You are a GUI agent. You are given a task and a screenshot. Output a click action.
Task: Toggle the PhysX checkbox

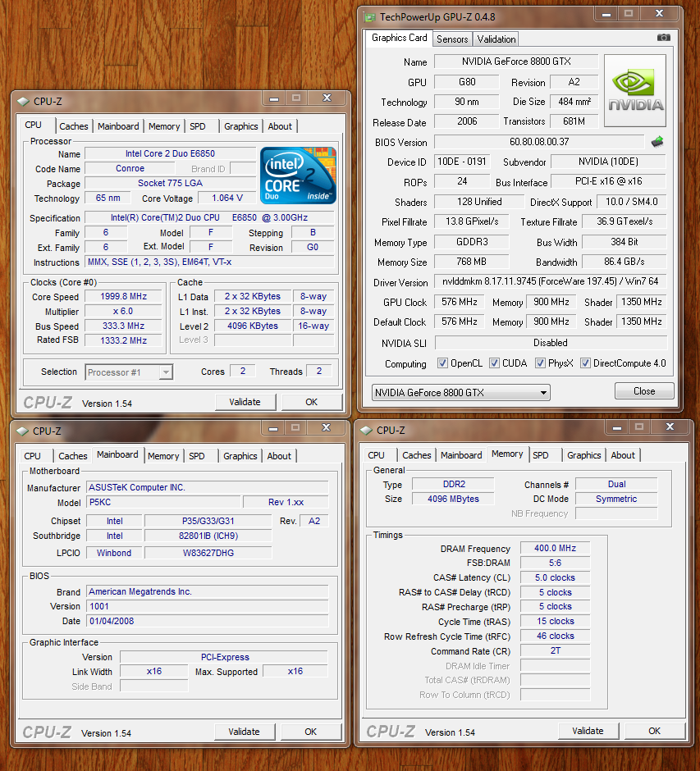click(x=540, y=363)
